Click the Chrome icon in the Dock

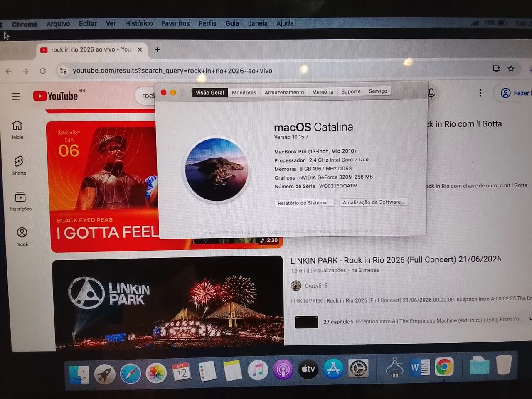click(444, 367)
